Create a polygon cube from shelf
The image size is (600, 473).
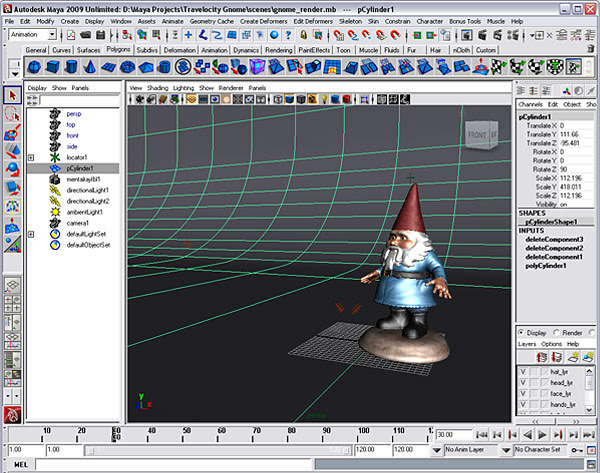(52, 67)
